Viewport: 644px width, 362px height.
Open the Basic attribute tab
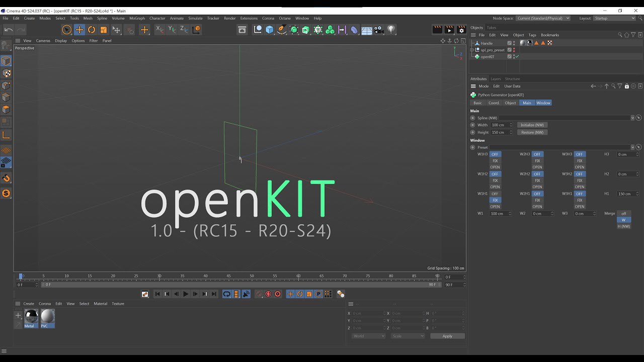477,103
